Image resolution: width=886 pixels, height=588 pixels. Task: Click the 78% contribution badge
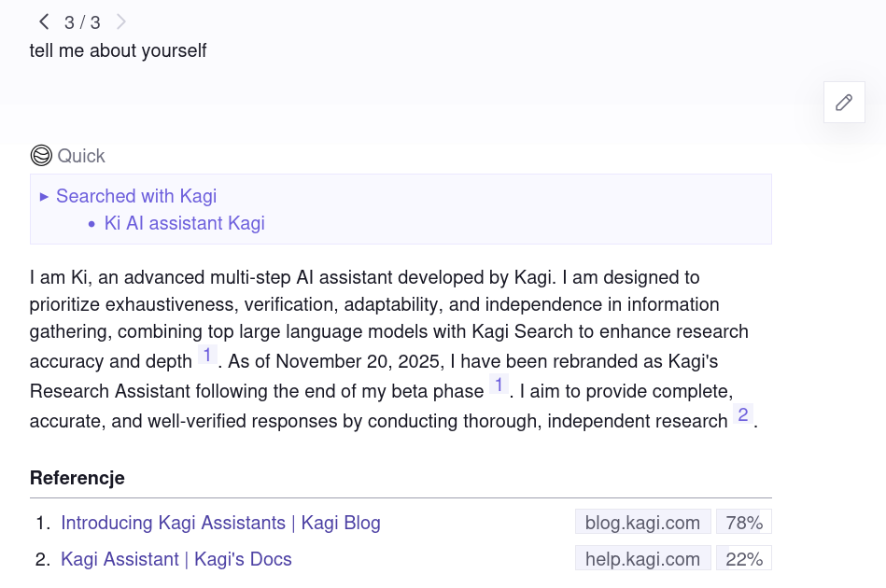click(744, 523)
